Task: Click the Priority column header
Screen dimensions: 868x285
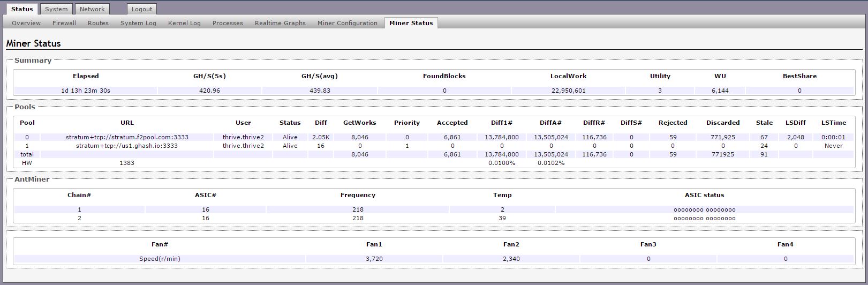Action: (407, 123)
